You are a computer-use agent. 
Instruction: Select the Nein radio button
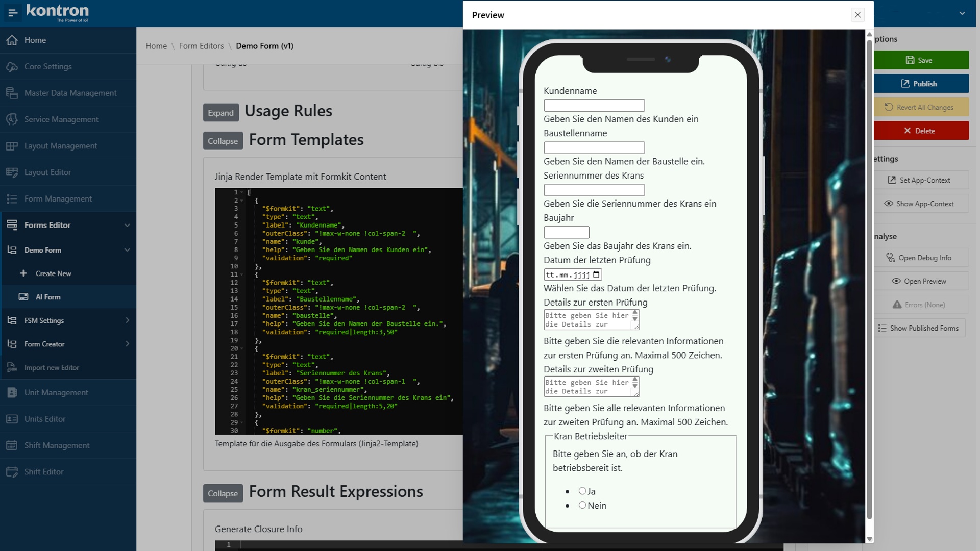tap(582, 505)
